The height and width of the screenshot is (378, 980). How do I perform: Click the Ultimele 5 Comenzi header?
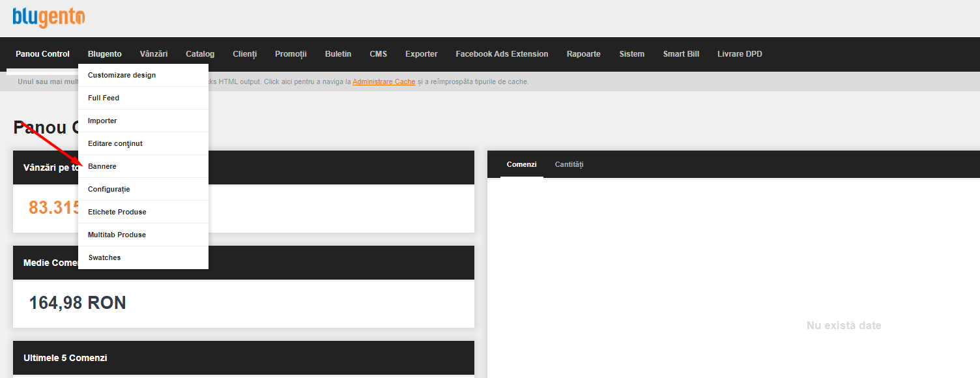tap(244, 358)
